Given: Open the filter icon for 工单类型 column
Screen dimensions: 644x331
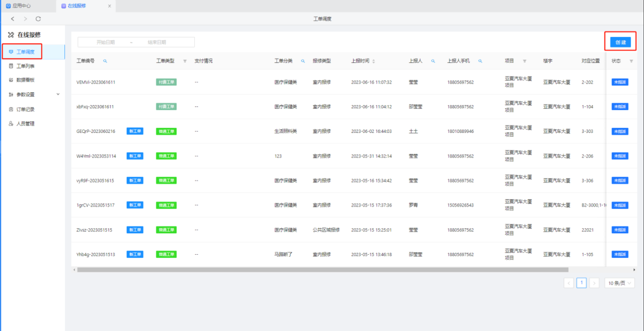Looking at the screenshot, I should (x=185, y=61).
